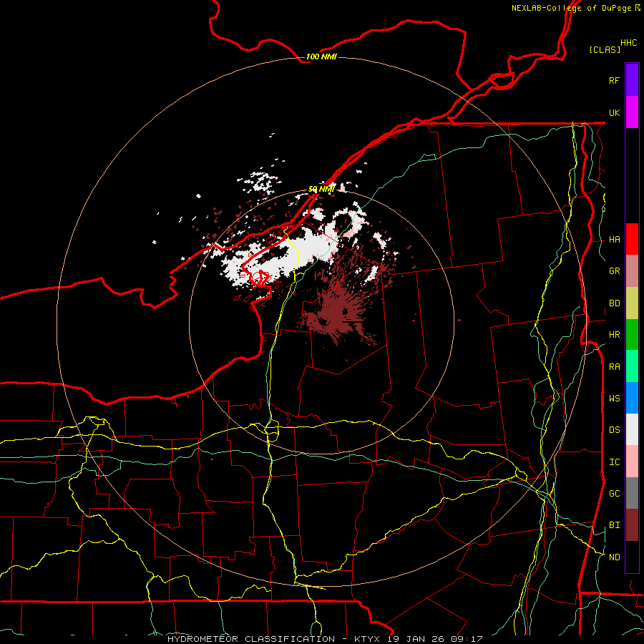This screenshot has width=644, height=644.
Task: Click the IC legend label
Action: pyautogui.click(x=614, y=462)
